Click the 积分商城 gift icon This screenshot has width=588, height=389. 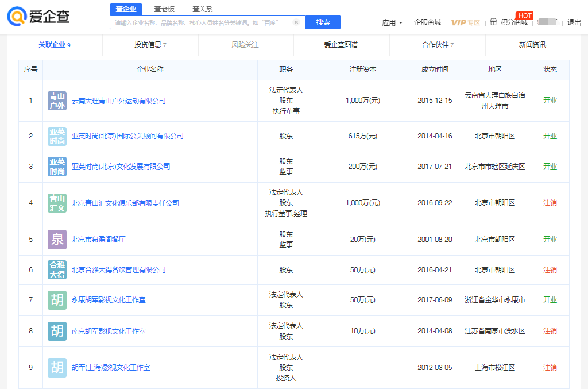point(493,22)
